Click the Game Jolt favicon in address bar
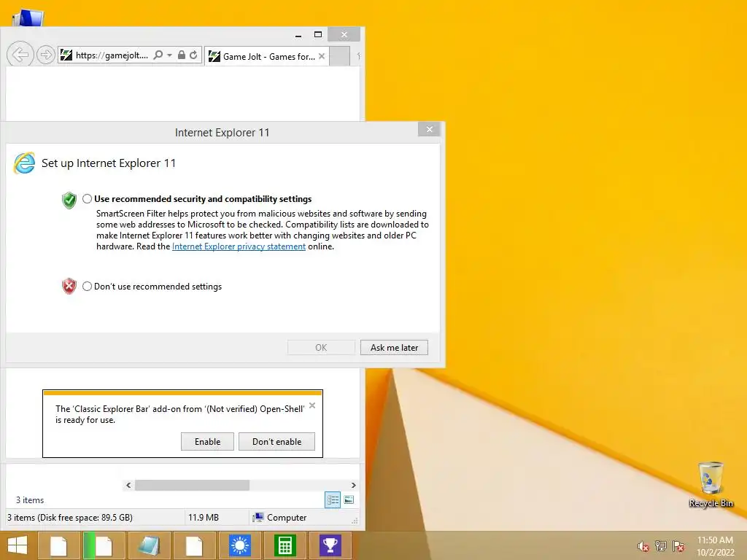The image size is (747, 560). click(66, 55)
